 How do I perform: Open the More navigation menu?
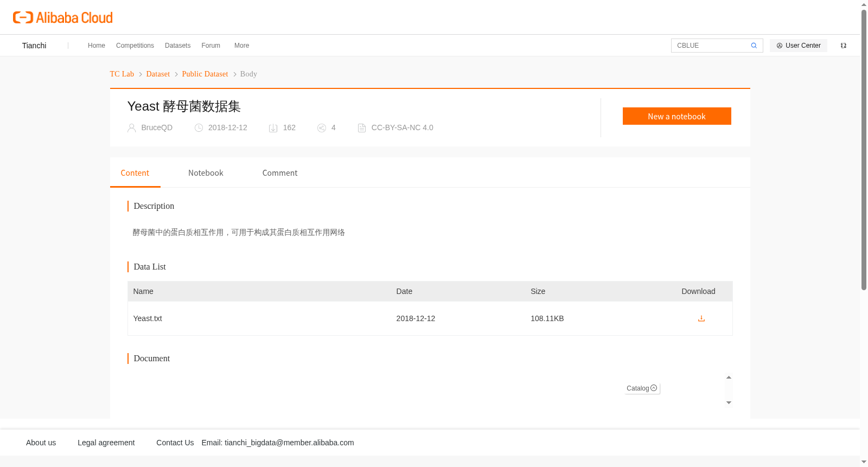click(241, 46)
